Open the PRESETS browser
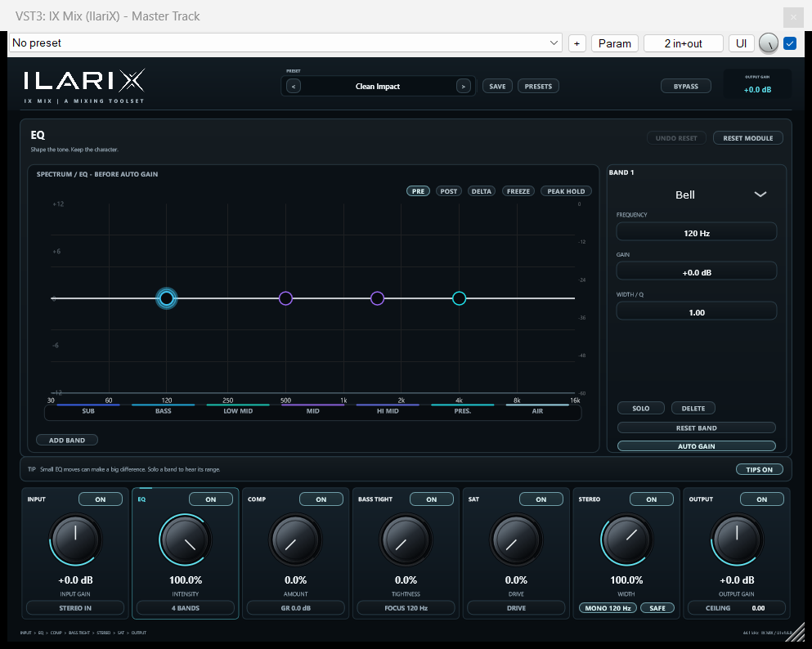The image size is (812, 649). 538,87
